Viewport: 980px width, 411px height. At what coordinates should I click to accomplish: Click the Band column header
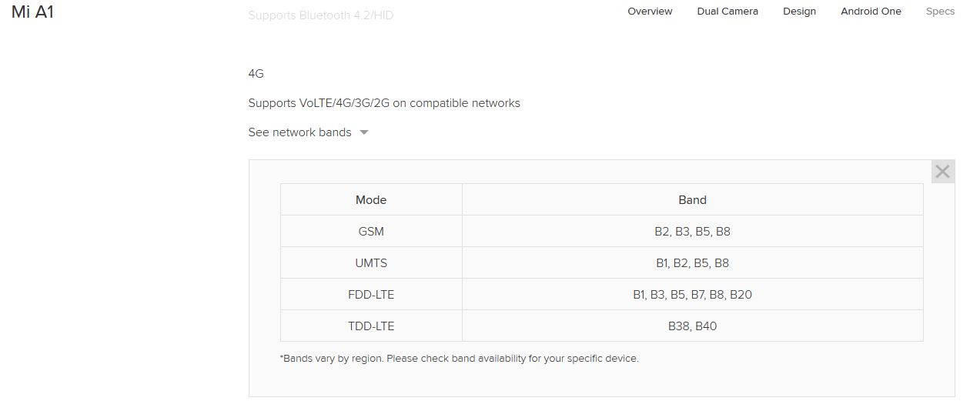click(x=692, y=200)
